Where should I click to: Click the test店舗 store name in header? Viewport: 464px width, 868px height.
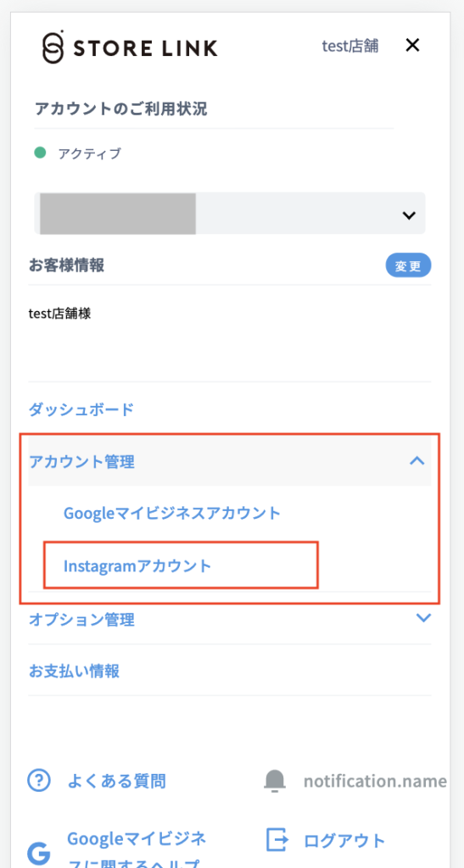click(x=350, y=46)
